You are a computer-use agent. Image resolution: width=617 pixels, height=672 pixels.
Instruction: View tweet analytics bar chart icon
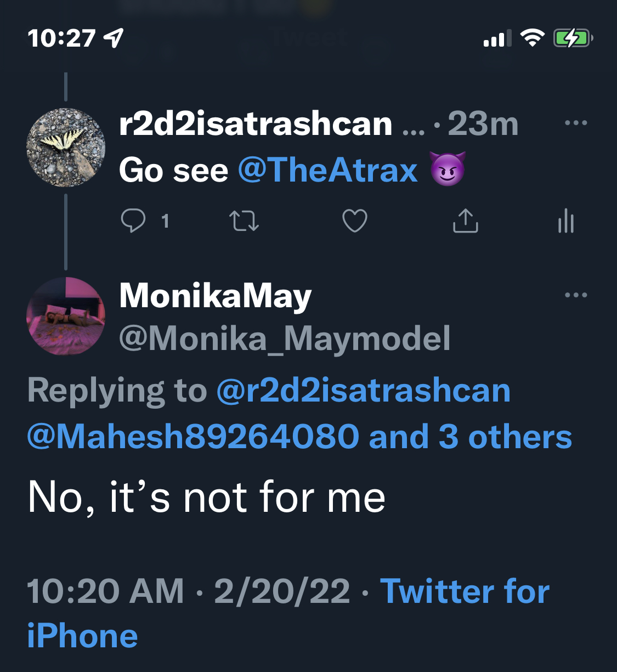coord(565,222)
